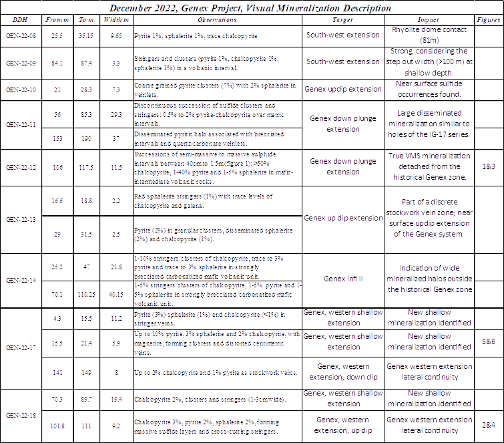Screen dimensions: 504x443
Task: Click the GEN-22-13 hole cell
Action: tap(21, 219)
